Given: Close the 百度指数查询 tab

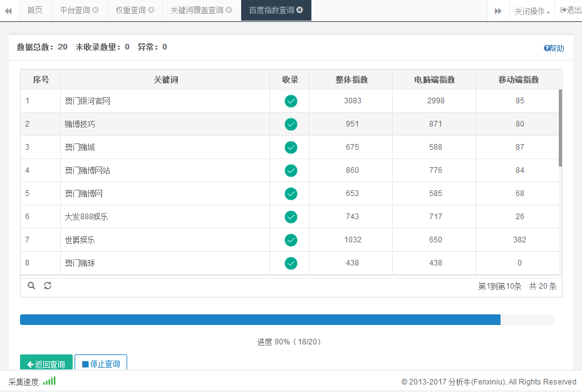Looking at the screenshot, I should coord(300,10).
